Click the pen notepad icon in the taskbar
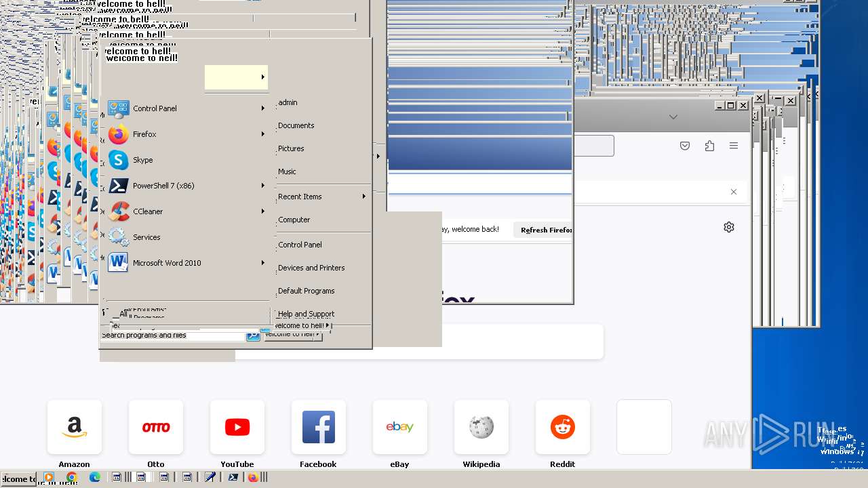Screen dimensions: 868x488 tap(210, 477)
